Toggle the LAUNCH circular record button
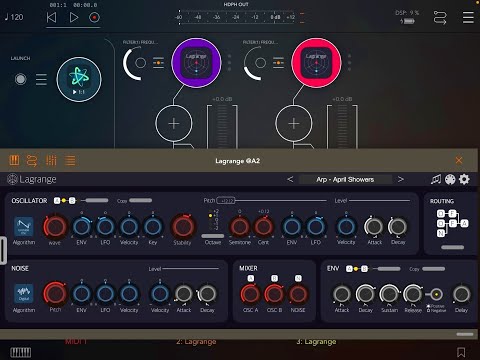This screenshot has height=360, width=480. pos(21,79)
